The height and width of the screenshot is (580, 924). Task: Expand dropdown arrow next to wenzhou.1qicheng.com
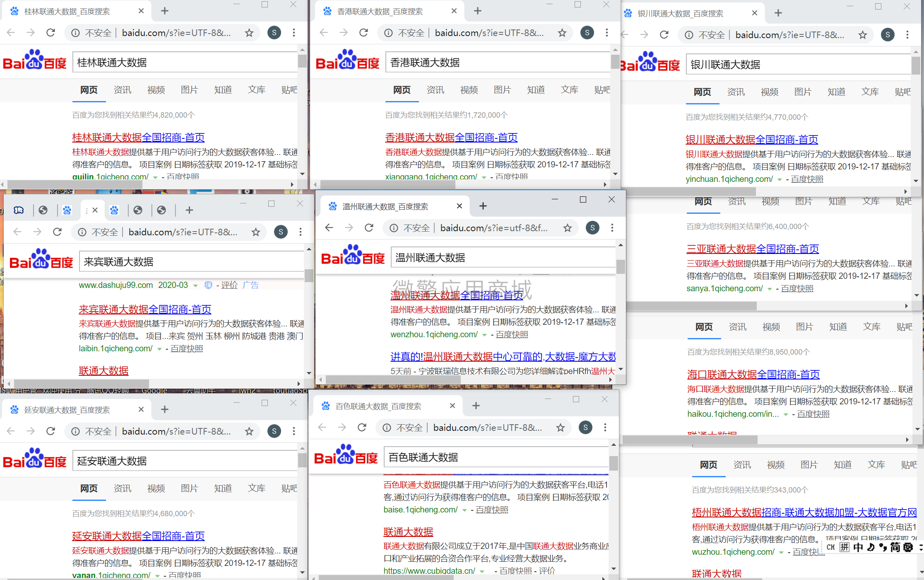click(484, 335)
